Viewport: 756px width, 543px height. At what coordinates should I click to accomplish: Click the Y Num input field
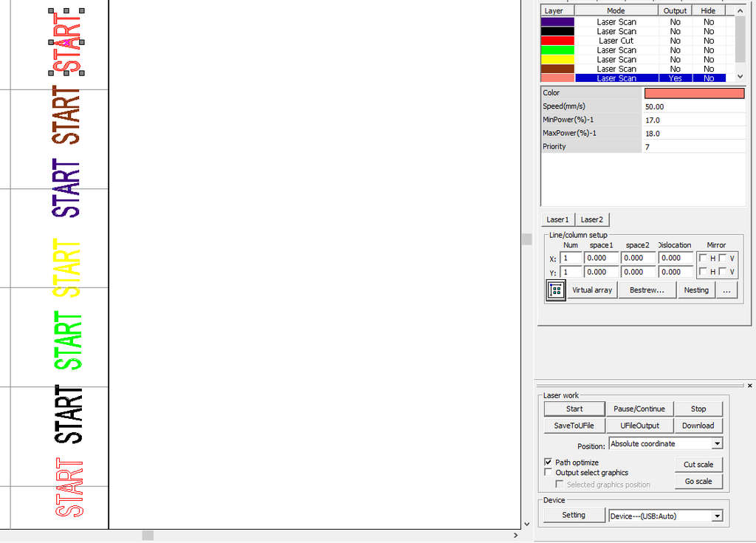pyautogui.click(x=571, y=272)
